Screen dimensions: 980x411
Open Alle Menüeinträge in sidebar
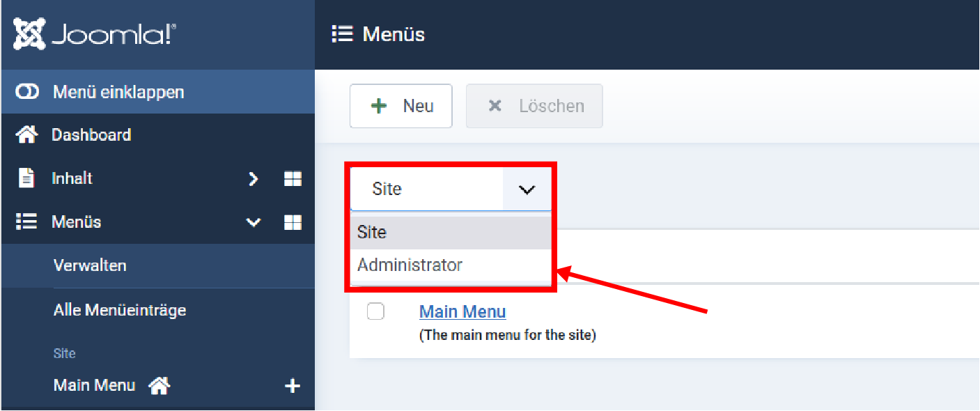(120, 310)
